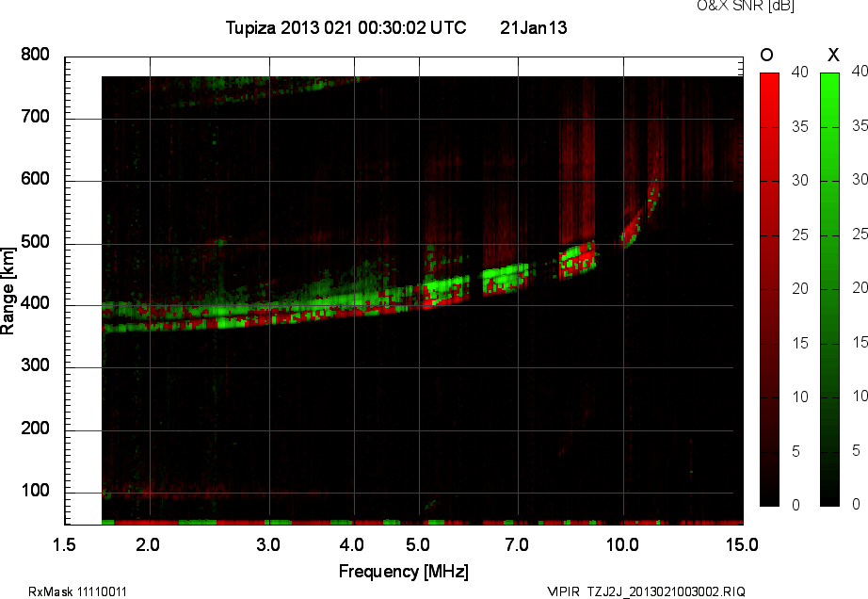
Task: Click the 'Range [km]' axis label
Action: click(8, 291)
